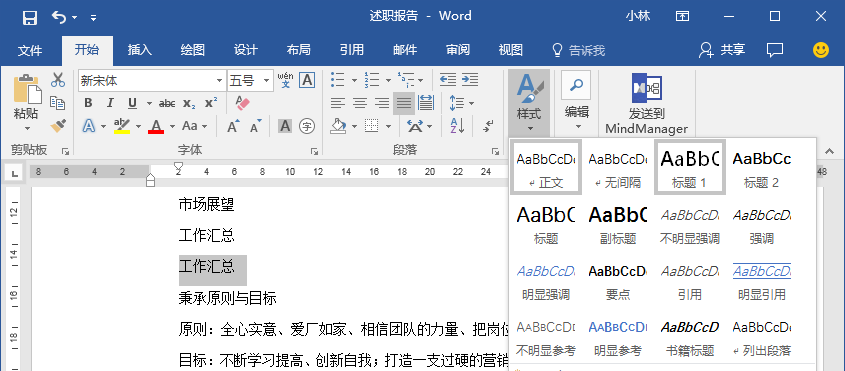845x371 pixels.
Task: Click the phonetic guide wén icon
Action: point(286,80)
